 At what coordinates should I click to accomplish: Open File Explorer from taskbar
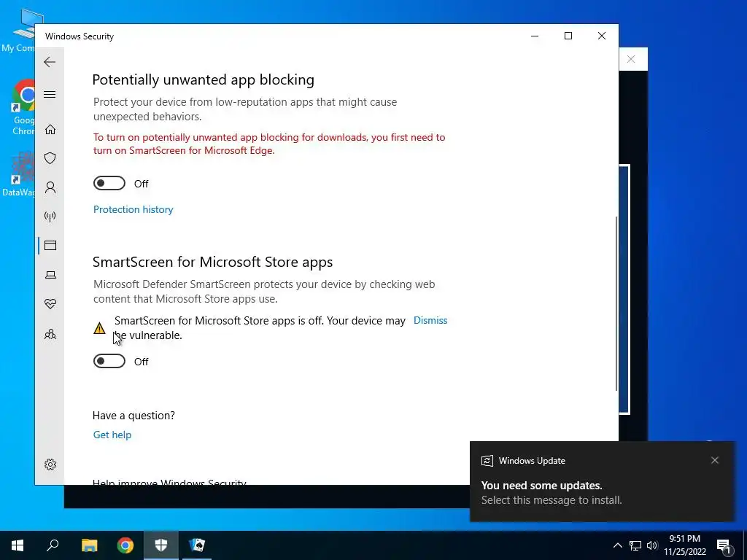tap(89, 545)
